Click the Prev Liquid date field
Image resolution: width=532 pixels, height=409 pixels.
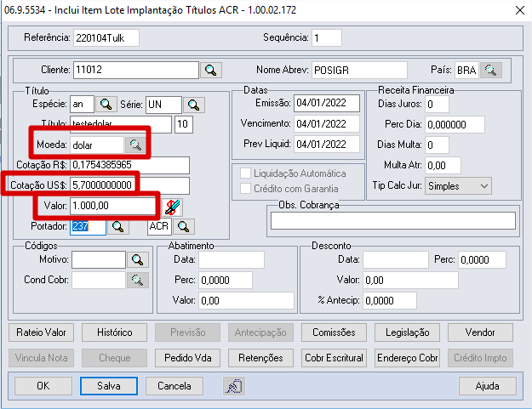pyautogui.click(x=326, y=145)
